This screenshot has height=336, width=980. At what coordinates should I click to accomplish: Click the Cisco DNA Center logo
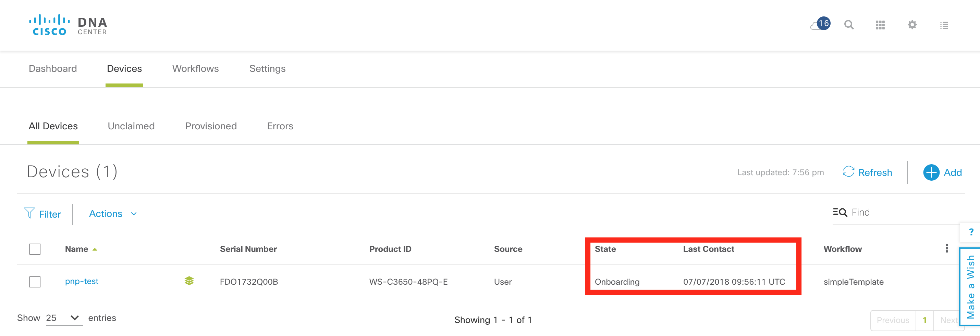[69, 25]
